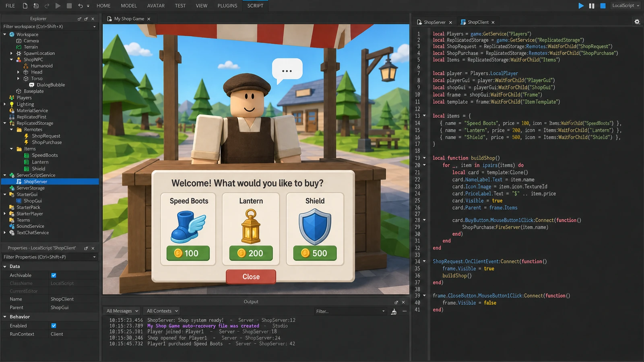The width and height of the screenshot is (644, 362).
Task: Open the Filter Properties dropdown arrow
Action: pyautogui.click(x=95, y=257)
